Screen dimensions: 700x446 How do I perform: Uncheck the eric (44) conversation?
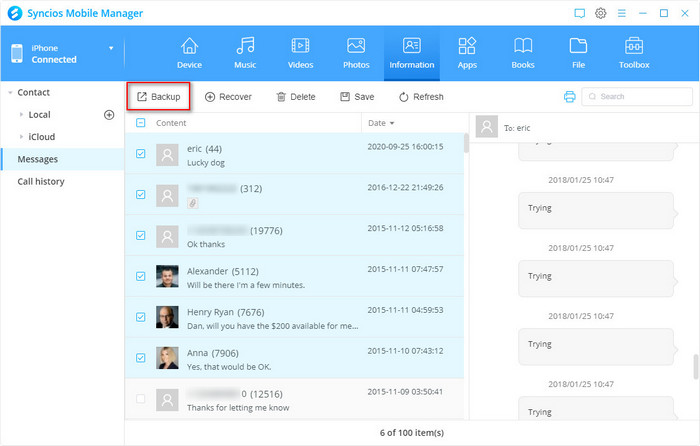141,154
